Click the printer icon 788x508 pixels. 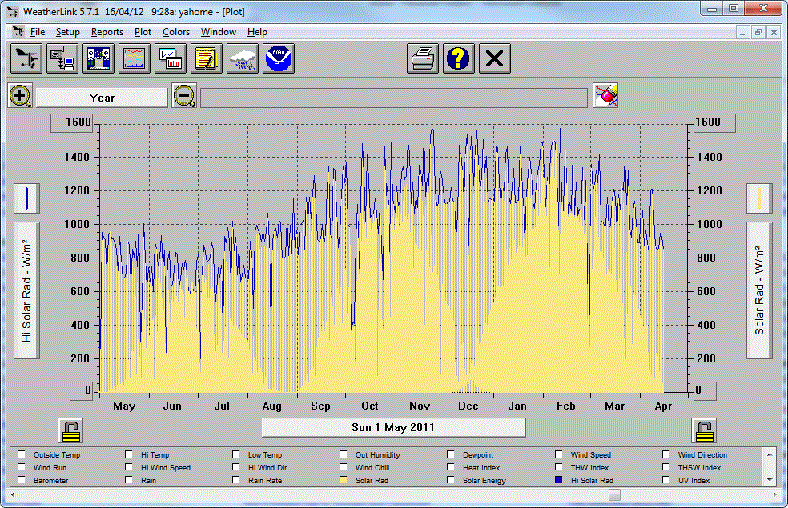pos(423,58)
